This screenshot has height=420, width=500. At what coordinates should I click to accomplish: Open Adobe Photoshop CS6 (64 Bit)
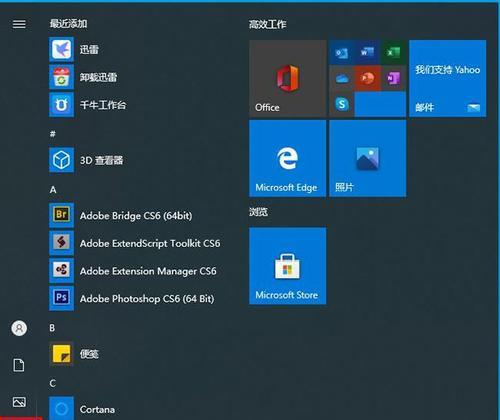pos(61,298)
